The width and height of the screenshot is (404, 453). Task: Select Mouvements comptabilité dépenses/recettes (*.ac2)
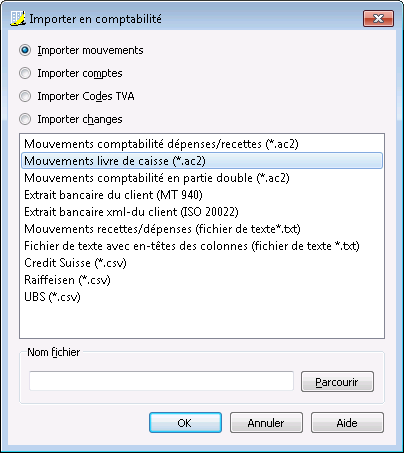(x=202, y=144)
